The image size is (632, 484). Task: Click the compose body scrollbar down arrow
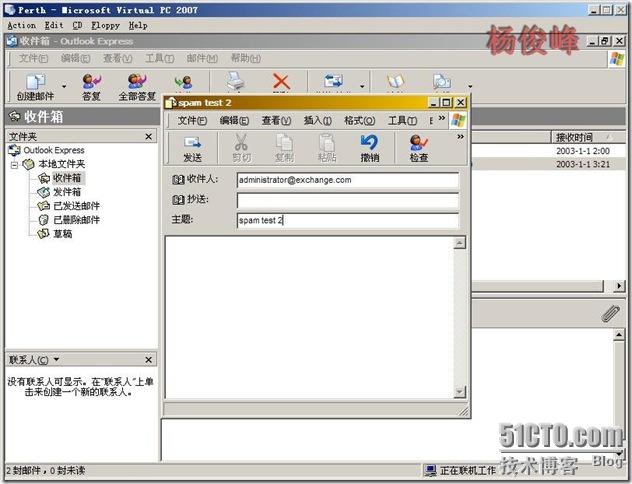(x=459, y=392)
